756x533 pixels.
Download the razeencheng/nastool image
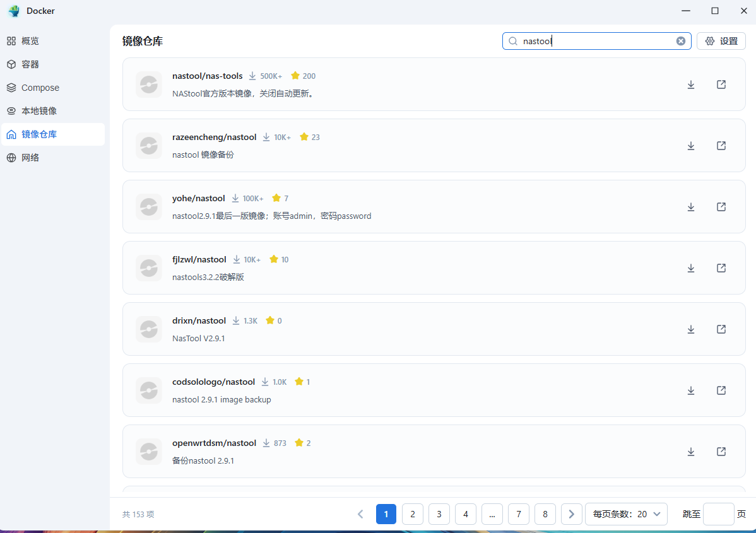pos(691,146)
